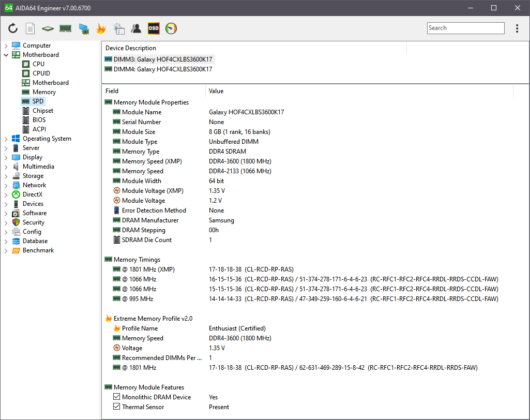Click the Module Voltage (XMP) bolt icon
This screenshot has height=420, width=530.
tap(117, 191)
